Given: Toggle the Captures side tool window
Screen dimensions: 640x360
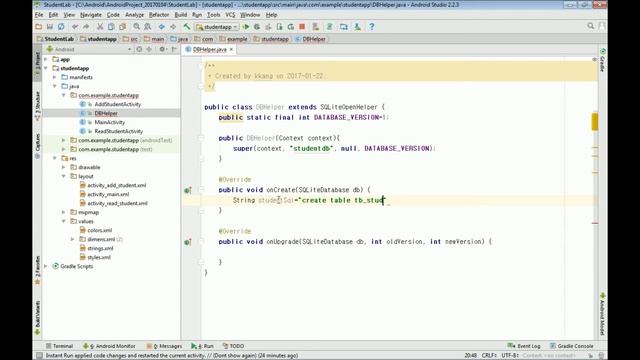Looking at the screenshot, I should click(38, 146).
